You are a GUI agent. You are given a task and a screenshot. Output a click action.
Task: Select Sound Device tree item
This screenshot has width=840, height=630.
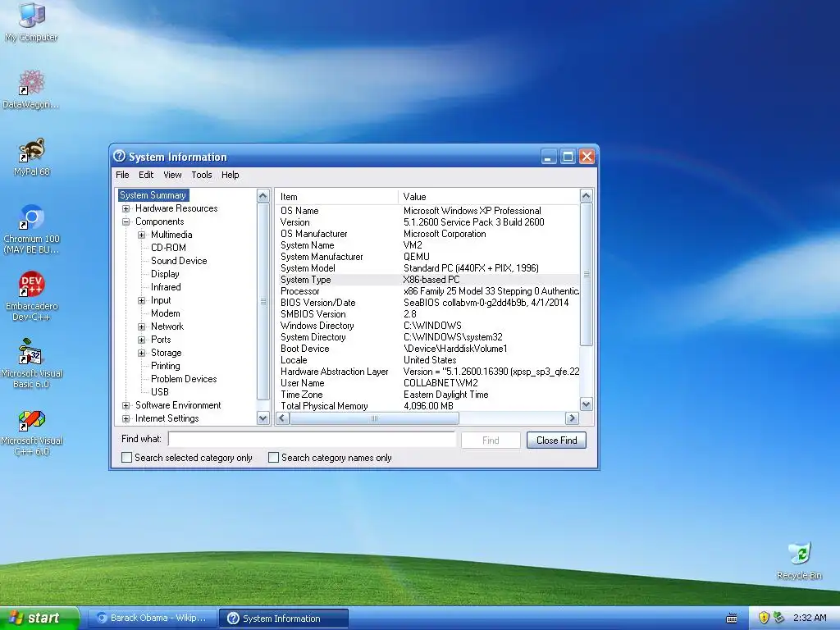click(x=179, y=261)
